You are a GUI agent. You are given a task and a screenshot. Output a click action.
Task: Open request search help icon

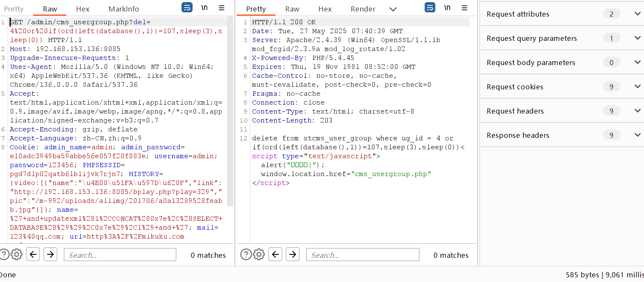(x=4, y=254)
